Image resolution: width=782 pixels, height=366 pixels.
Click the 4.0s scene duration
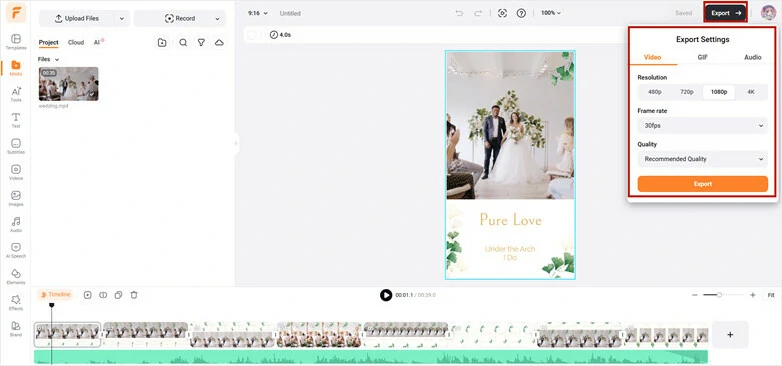(x=280, y=35)
